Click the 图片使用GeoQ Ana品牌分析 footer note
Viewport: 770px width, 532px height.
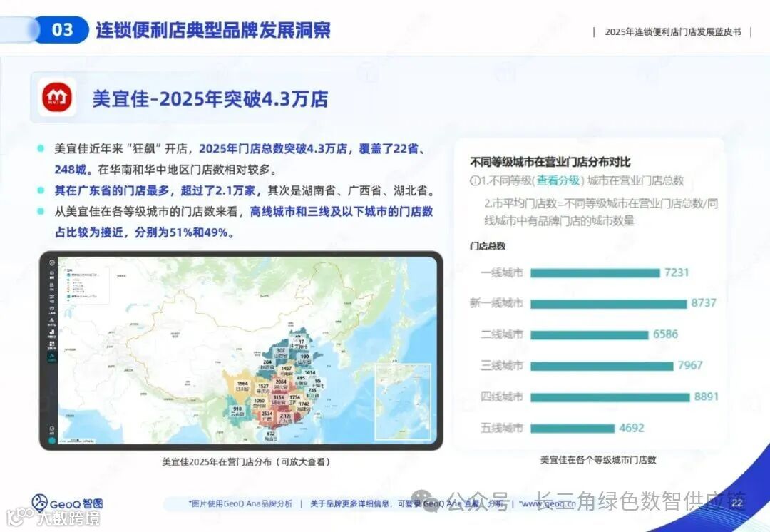(241, 503)
